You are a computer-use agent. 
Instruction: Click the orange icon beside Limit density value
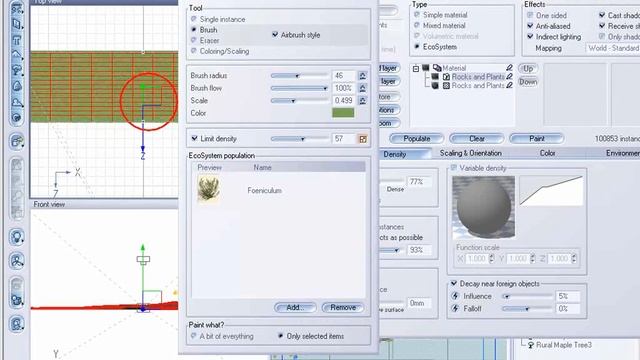click(362, 139)
